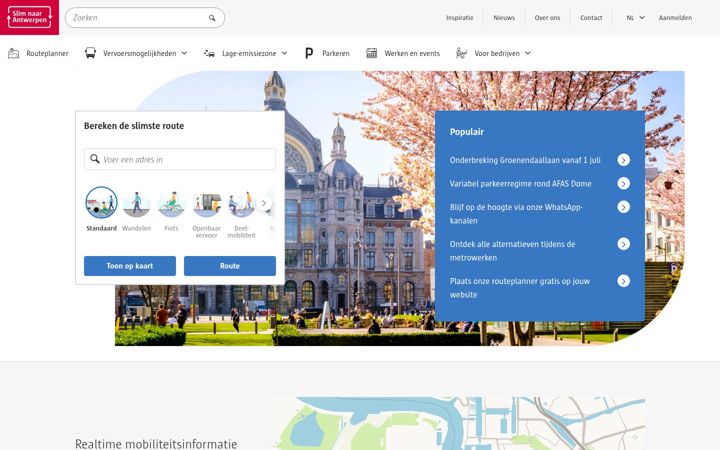This screenshot has height=450, width=720.
Task: Open the NL language dropdown
Action: click(635, 18)
